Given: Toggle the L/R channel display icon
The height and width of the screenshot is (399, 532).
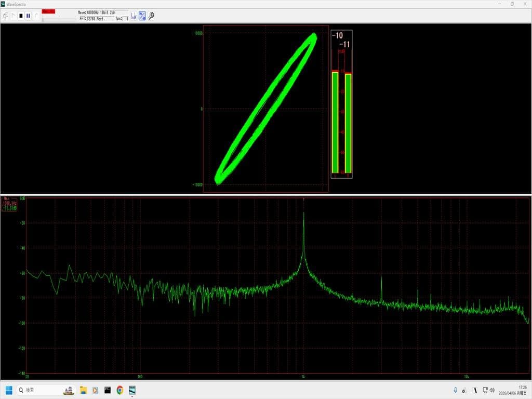Looking at the screenshot, I should pyautogui.click(x=133, y=16).
